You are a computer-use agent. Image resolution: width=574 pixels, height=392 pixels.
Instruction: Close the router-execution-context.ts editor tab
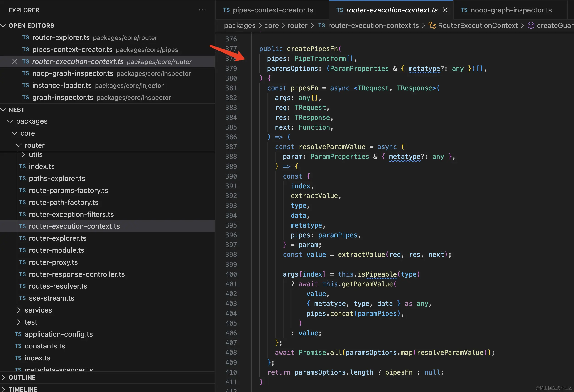pos(445,10)
